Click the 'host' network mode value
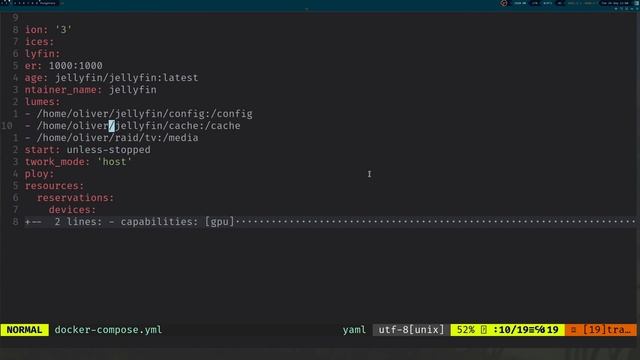The image size is (640, 360). [115, 162]
